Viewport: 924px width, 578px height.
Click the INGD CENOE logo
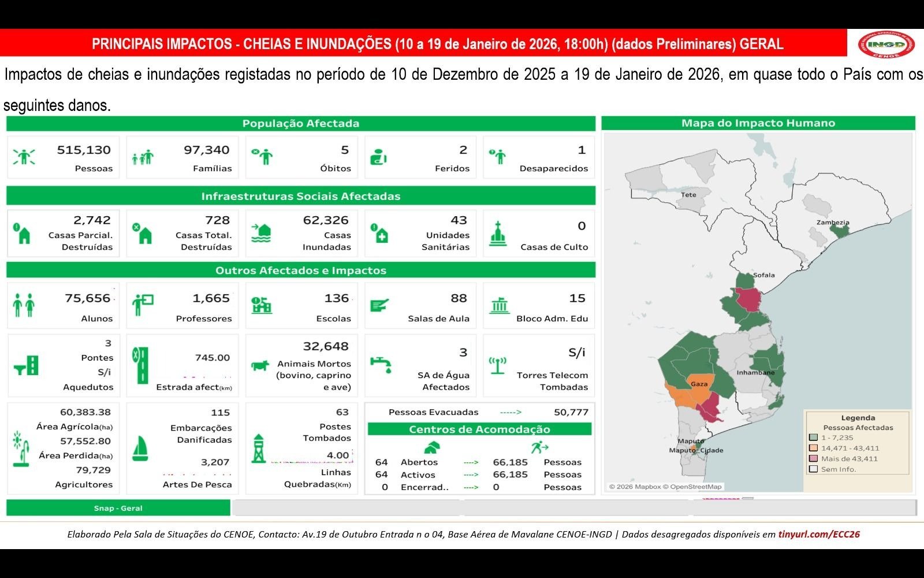[886, 44]
